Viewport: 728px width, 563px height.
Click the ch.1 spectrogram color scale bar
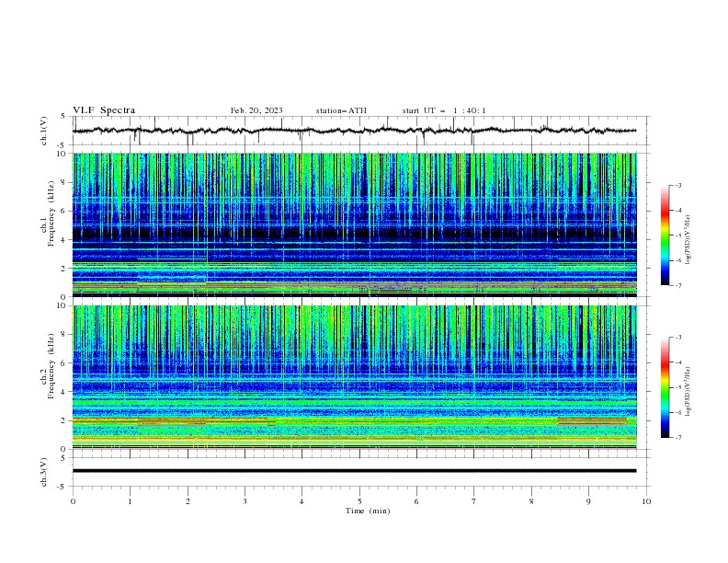665,236
